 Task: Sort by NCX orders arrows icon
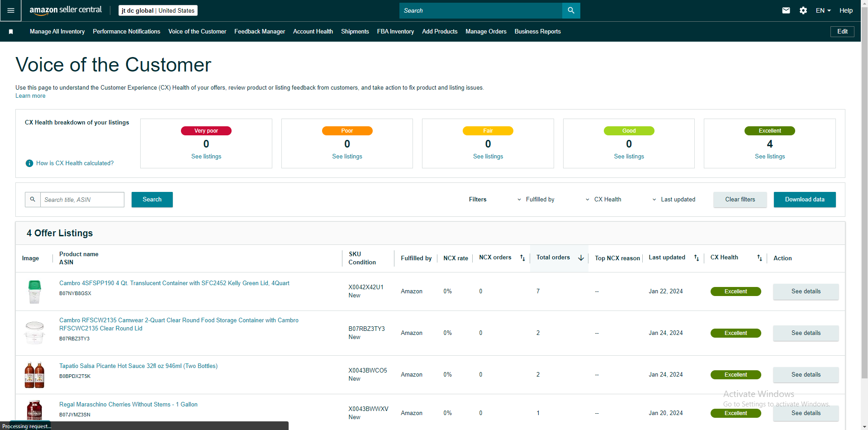pos(522,258)
